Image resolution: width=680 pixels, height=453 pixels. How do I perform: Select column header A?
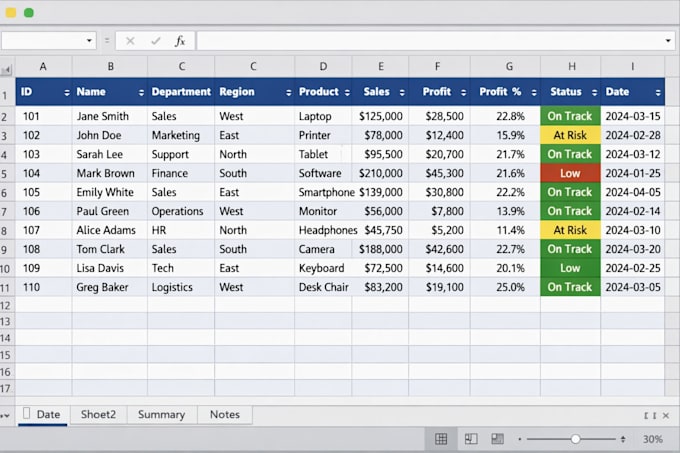43,67
